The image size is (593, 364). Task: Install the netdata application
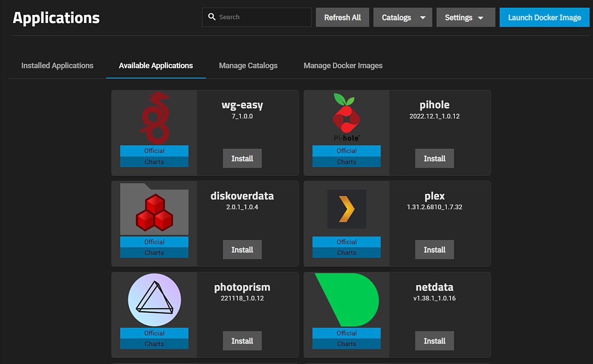point(434,341)
